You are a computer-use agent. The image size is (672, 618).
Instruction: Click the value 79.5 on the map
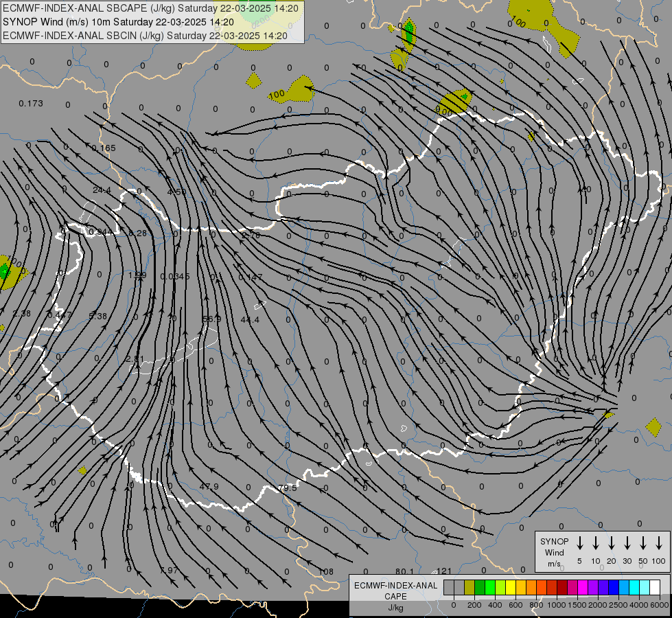[287, 488]
